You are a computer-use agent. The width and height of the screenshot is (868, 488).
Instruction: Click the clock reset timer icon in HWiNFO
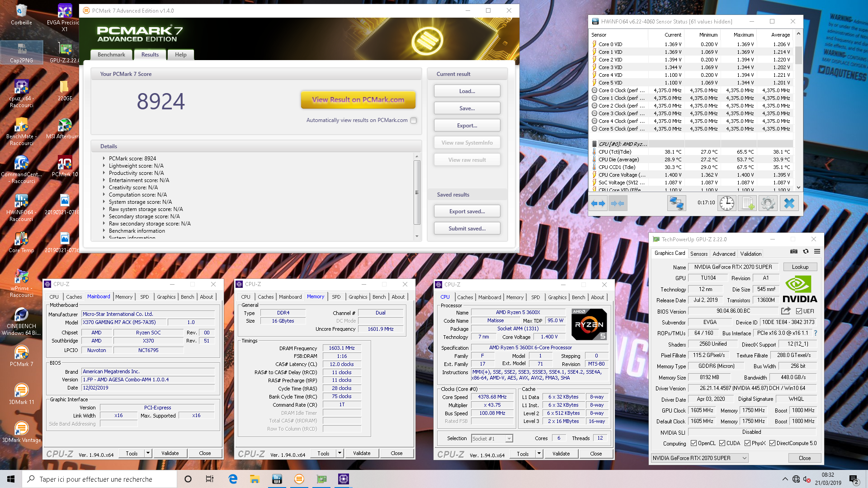(726, 203)
